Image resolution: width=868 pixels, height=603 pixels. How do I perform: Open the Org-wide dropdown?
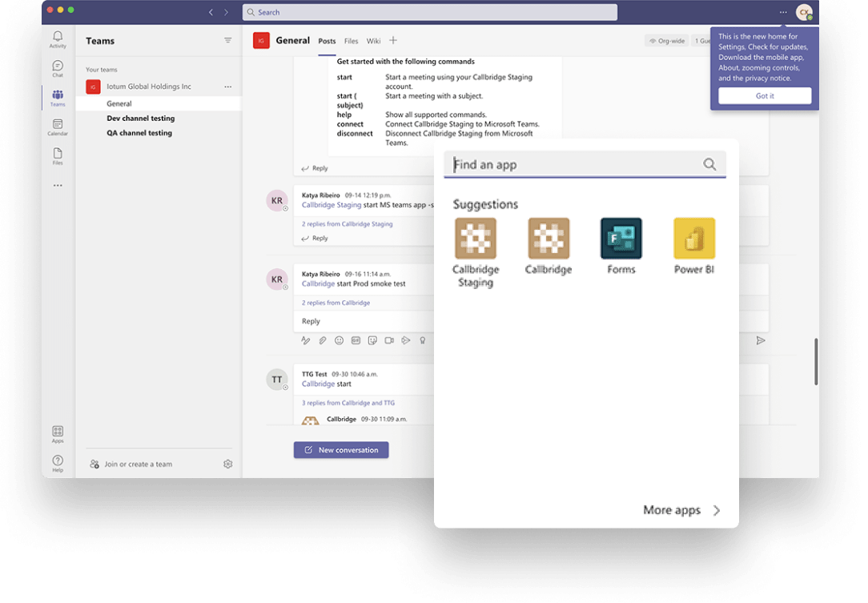(666, 40)
